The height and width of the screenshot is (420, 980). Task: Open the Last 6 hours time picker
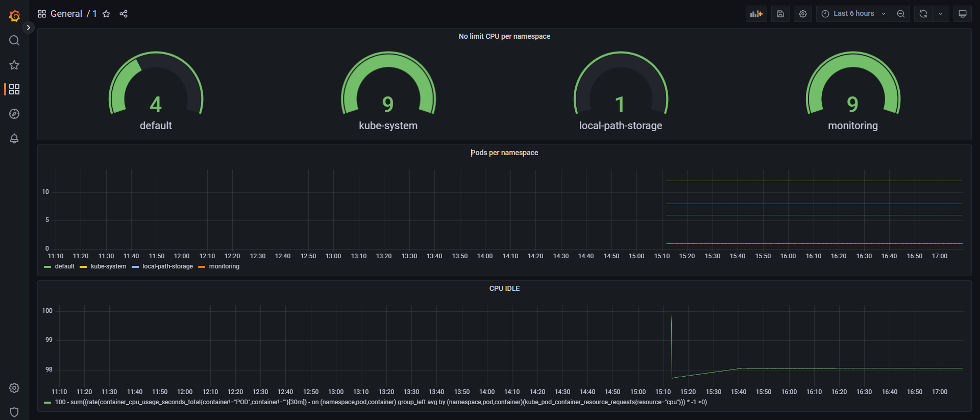[853, 14]
